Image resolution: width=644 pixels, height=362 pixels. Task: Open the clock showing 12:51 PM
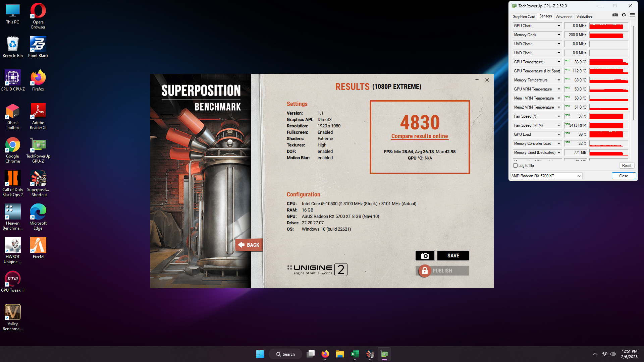pos(629,354)
